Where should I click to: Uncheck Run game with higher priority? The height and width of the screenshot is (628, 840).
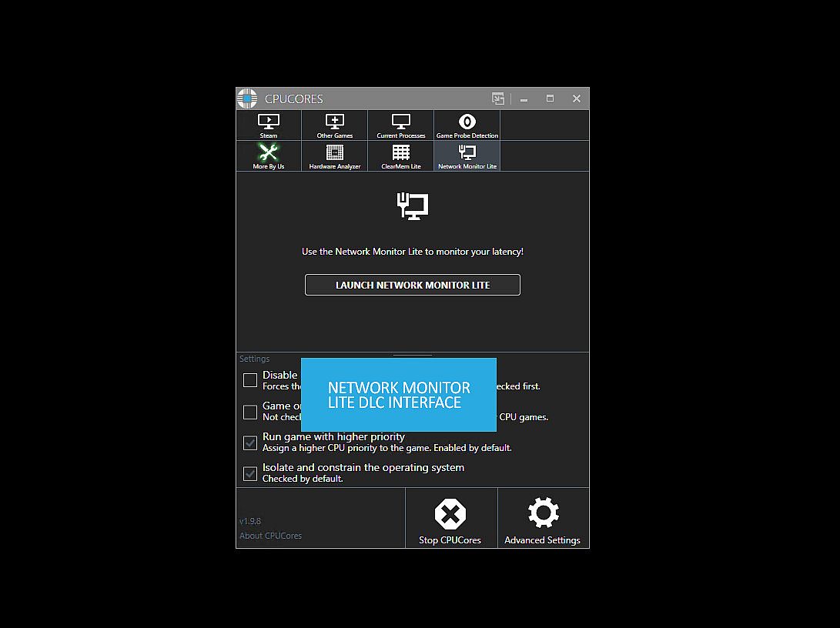click(250, 443)
